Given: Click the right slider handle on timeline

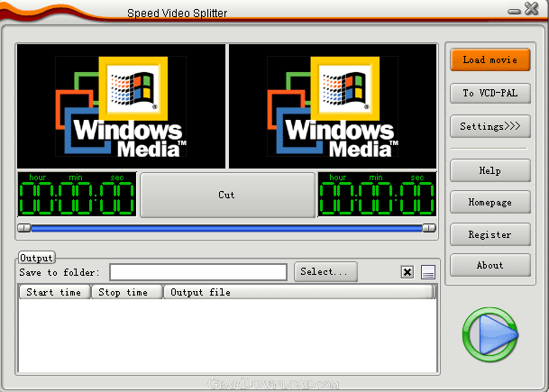Looking at the screenshot, I should coord(429,228).
